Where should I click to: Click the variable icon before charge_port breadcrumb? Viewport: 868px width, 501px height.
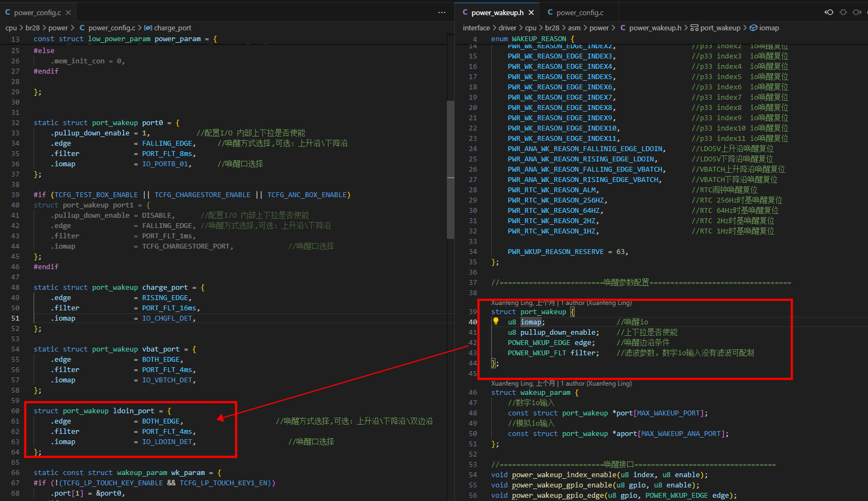[148, 28]
